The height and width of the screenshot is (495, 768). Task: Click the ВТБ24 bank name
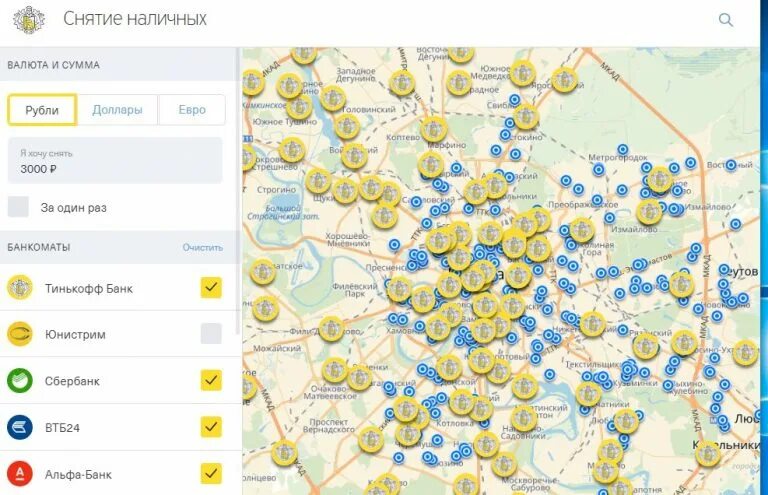pyautogui.click(x=62, y=428)
